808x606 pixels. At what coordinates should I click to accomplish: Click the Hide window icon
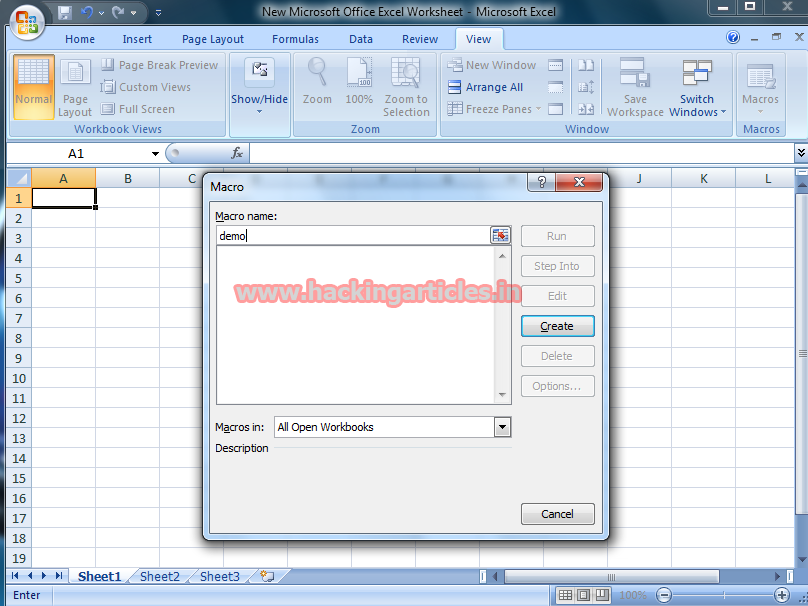click(556, 87)
